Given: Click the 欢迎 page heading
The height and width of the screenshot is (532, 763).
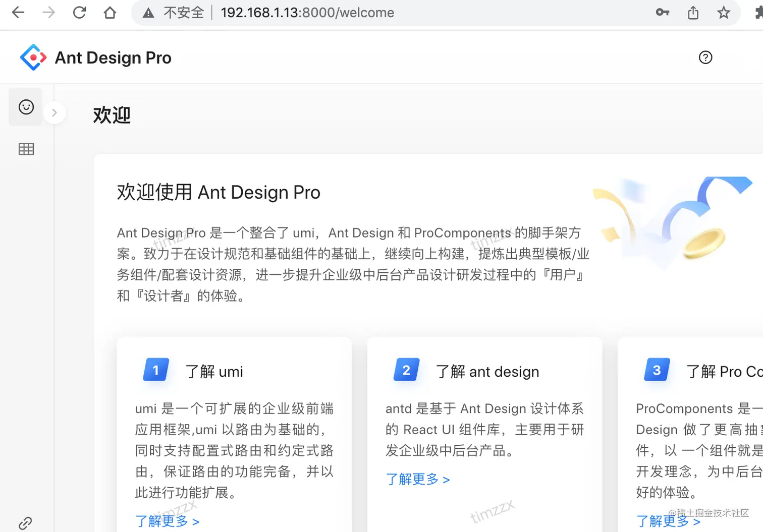Looking at the screenshot, I should click(x=112, y=115).
